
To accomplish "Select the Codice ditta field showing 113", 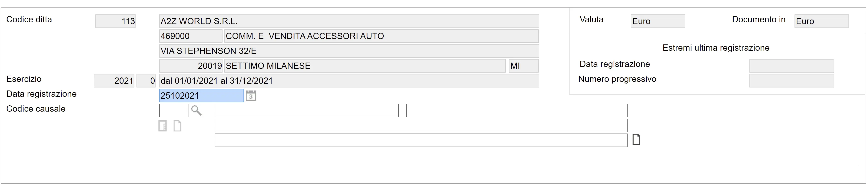I will tap(115, 21).
